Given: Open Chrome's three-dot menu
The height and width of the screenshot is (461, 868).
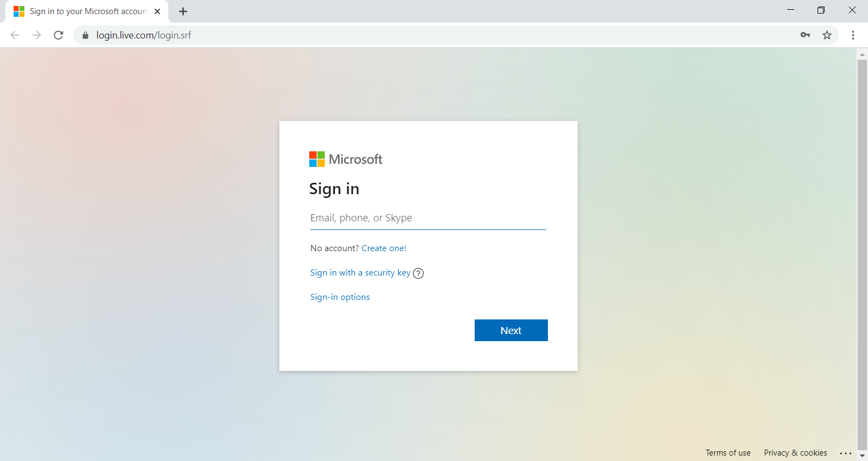Looking at the screenshot, I should (853, 35).
